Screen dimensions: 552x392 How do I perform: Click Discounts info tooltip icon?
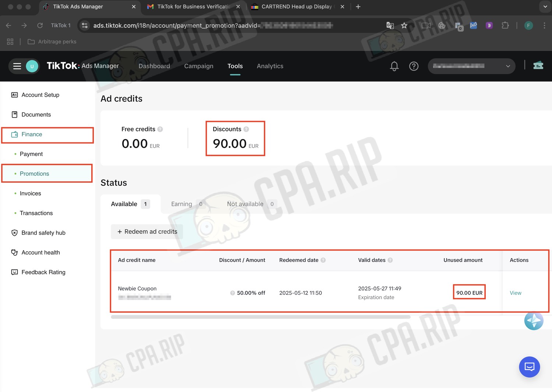click(x=246, y=129)
